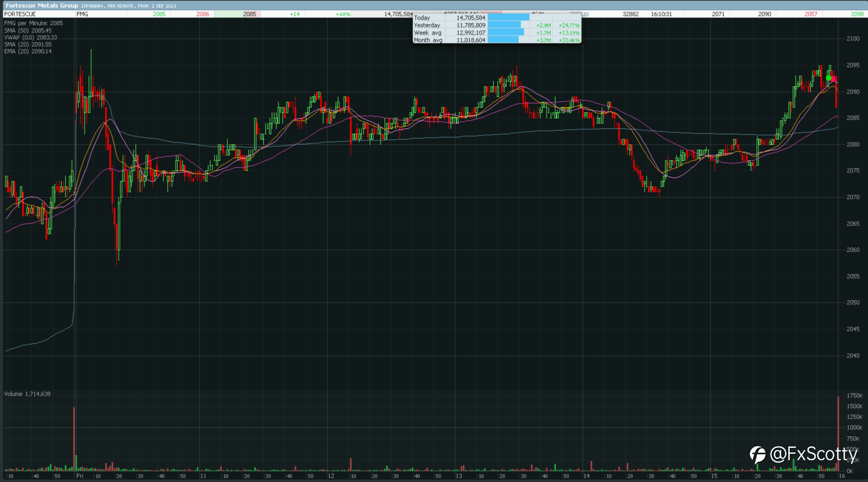Click the 2040 price axis label
Screen dimensions: 868x482
pos(853,355)
